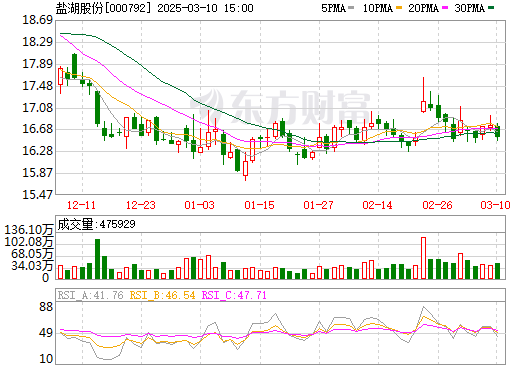This screenshot has width=520, height=365.
Task: Click the RSI_C:47.71 indicator label
Action: [234, 295]
